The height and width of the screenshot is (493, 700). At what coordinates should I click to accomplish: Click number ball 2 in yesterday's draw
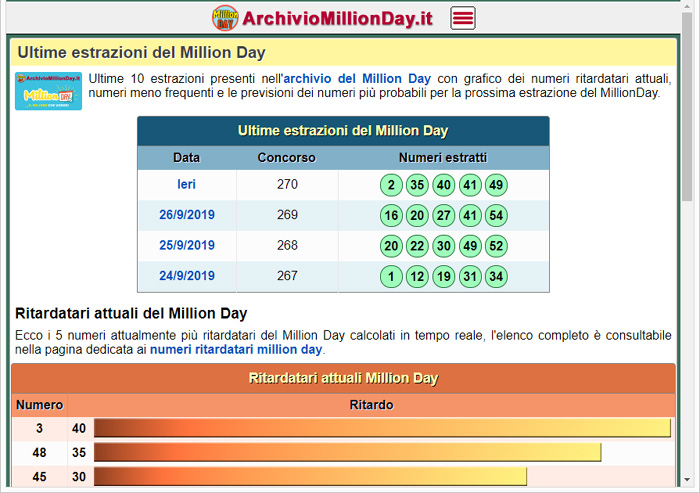pyautogui.click(x=391, y=185)
